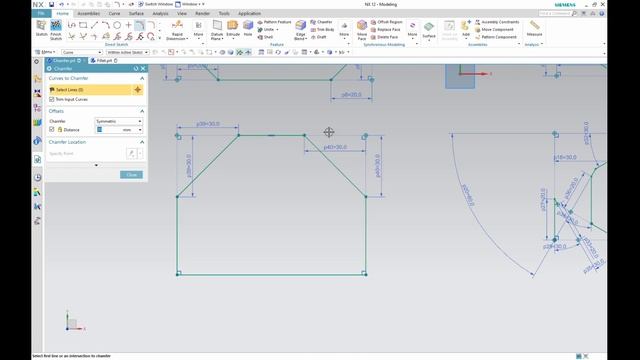Viewport: 640px width, 360px height.
Task: Click Move Component button
Action: pos(494,29)
